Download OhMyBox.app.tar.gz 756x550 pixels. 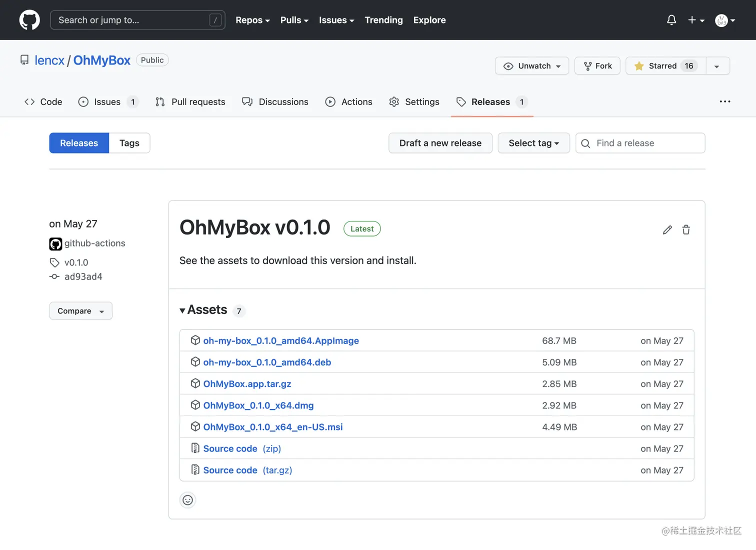point(247,384)
